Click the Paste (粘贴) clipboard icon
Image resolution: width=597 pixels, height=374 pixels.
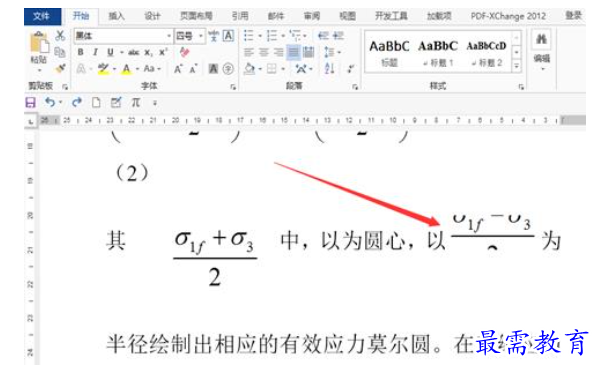pyautogui.click(x=39, y=43)
